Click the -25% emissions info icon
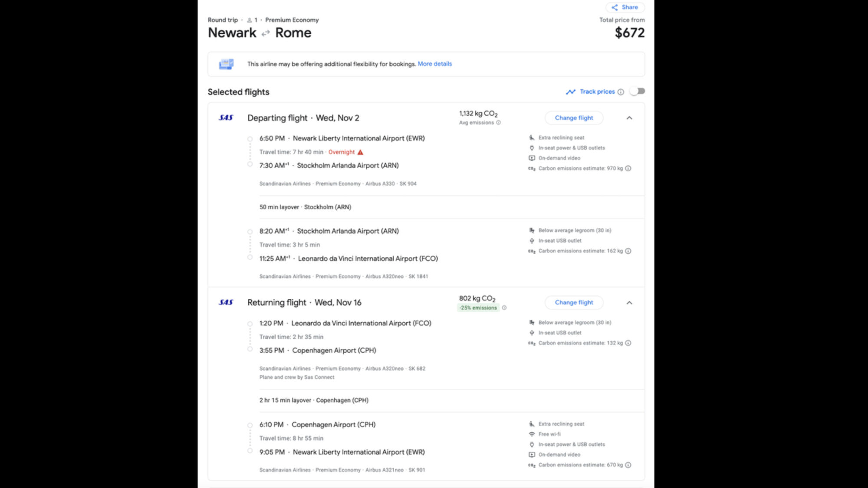The image size is (868, 488). click(504, 308)
